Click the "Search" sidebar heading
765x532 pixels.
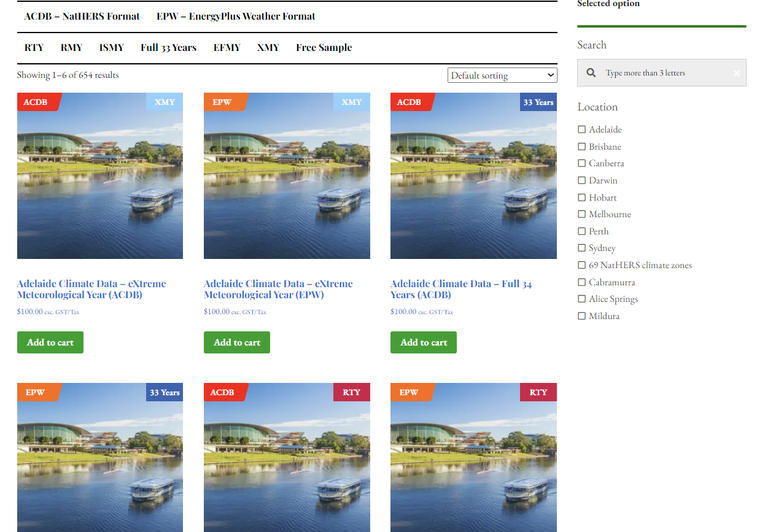tap(592, 45)
